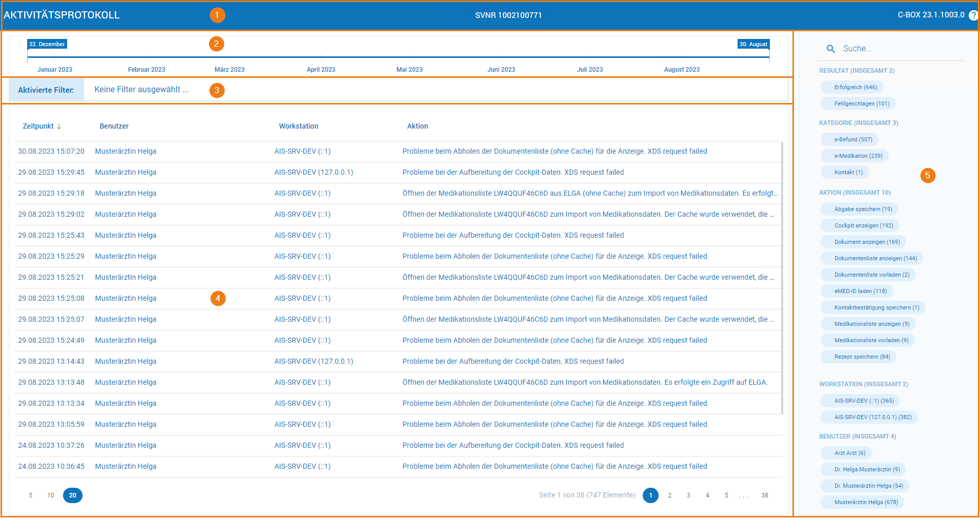Viewport: 980px width, 520px height.
Task: Sort the table by Workstation column
Action: click(298, 126)
